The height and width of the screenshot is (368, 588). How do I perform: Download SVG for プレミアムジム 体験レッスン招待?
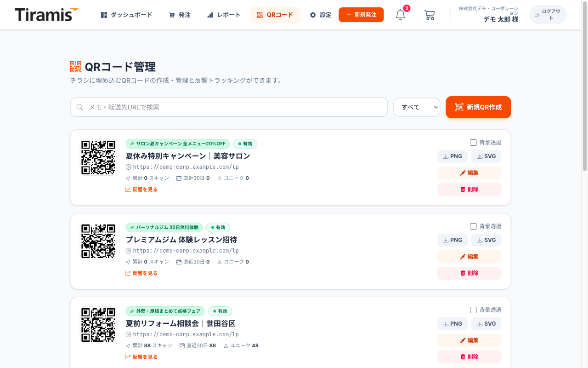pos(486,240)
